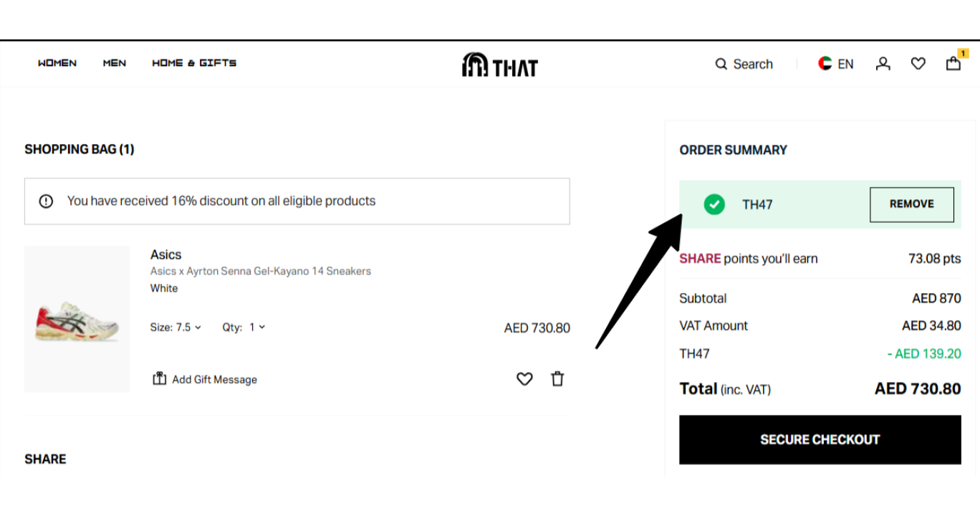Click the UAE flag icon

coord(825,64)
